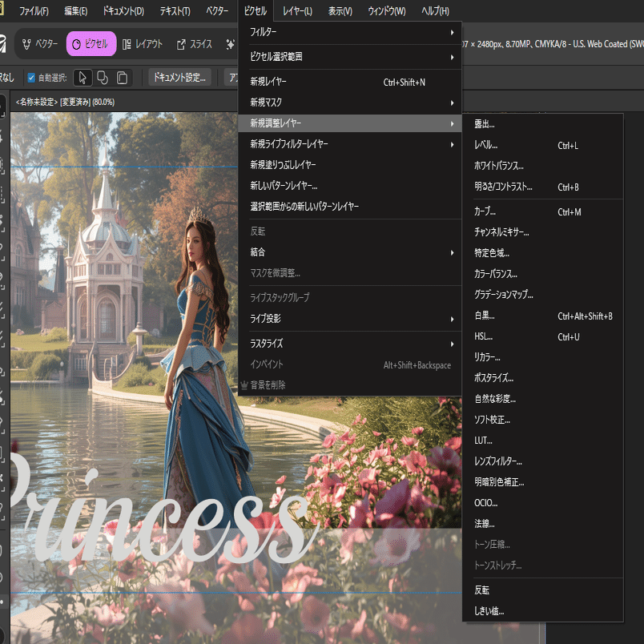Open the ファイル(F) menu
Image resolution: width=644 pixels, height=644 pixels.
(x=34, y=11)
